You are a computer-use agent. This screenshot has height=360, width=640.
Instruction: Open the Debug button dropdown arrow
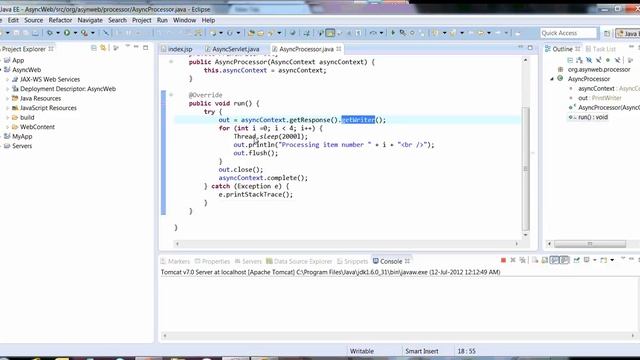(x=58, y=33)
